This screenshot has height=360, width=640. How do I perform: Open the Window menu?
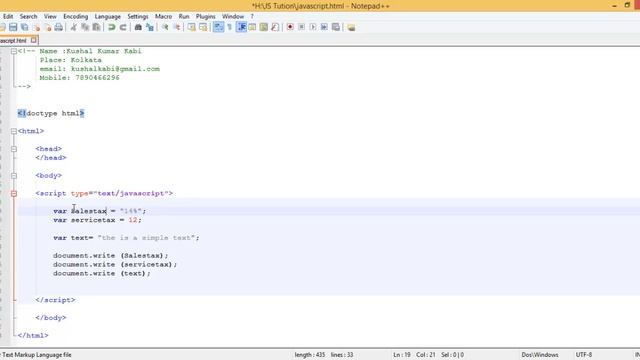(x=233, y=16)
